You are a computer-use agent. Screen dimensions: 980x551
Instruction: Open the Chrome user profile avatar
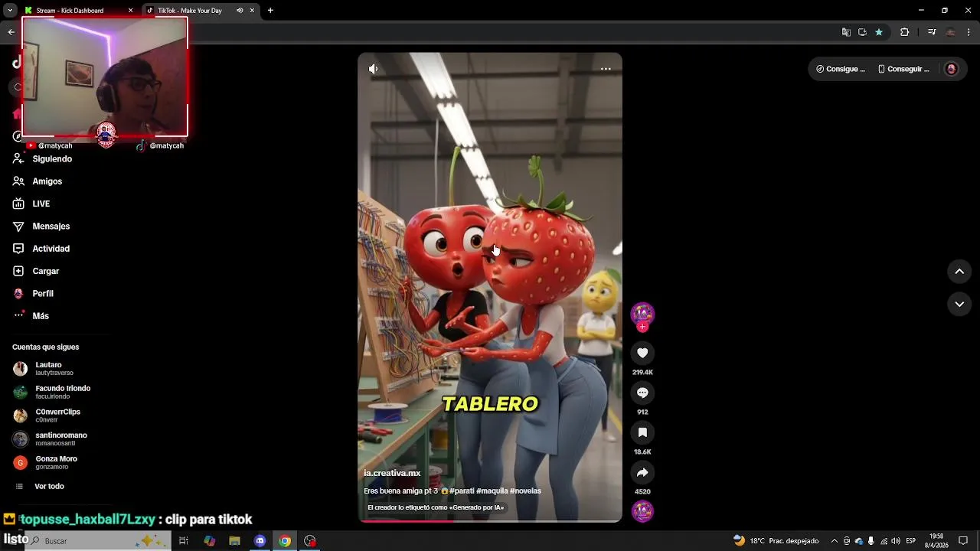(x=951, y=32)
